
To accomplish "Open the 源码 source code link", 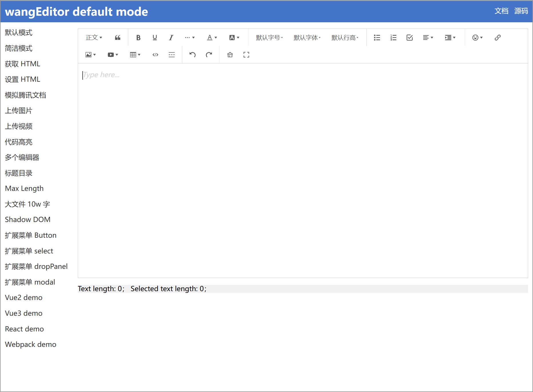I will pos(521,11).
